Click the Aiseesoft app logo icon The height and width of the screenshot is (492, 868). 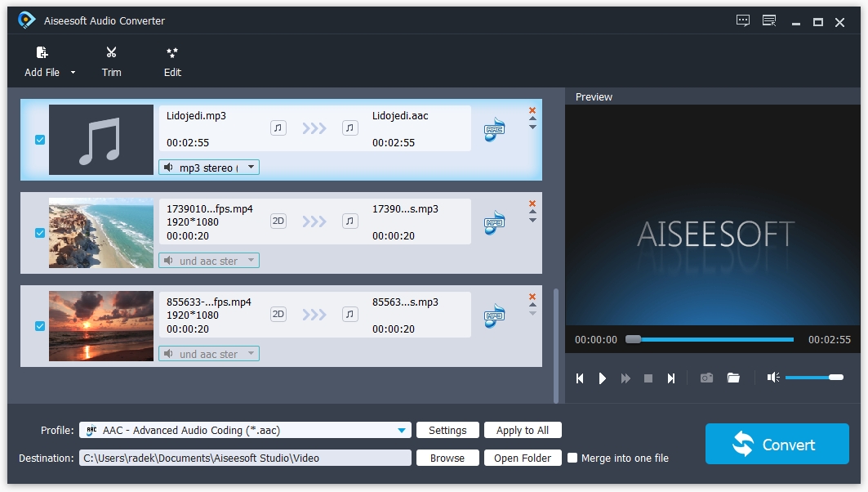(26, 20)
